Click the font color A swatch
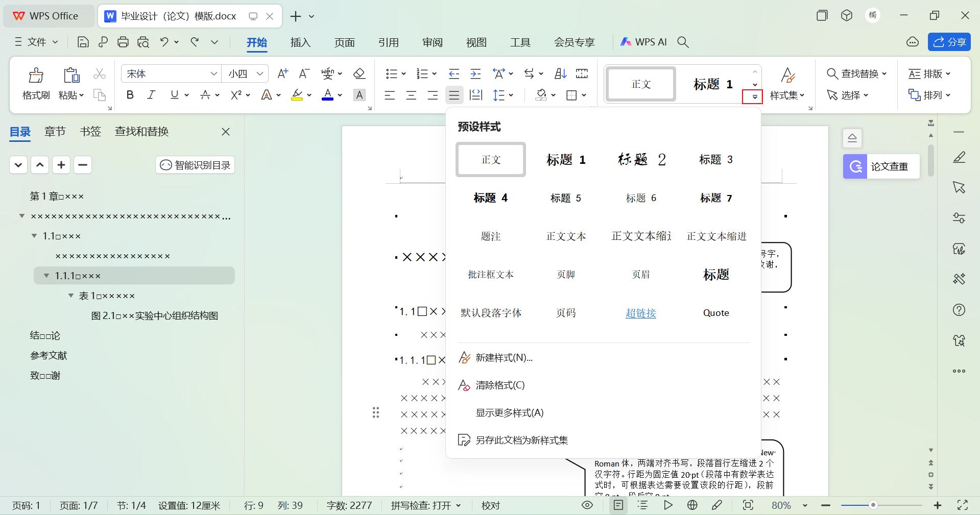 [x=327, y=95]
